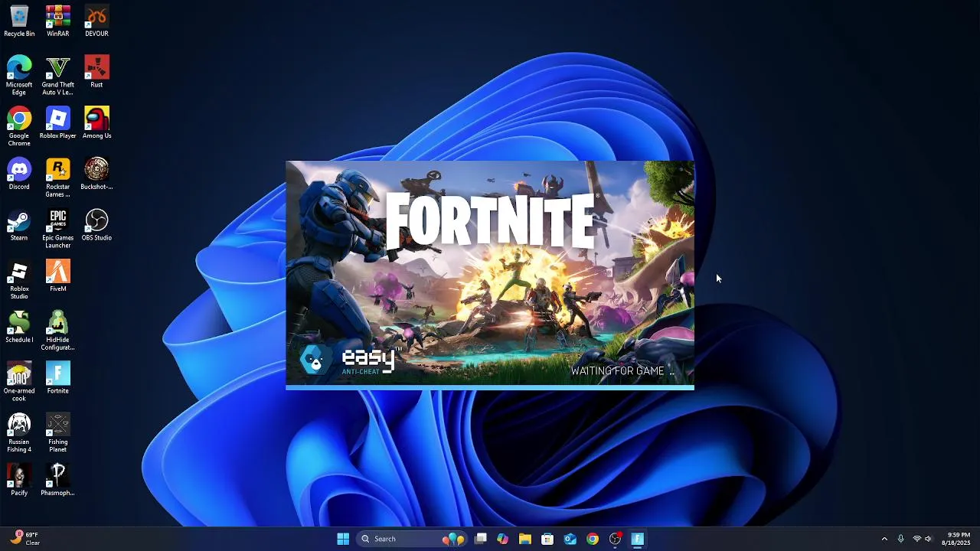Open Outlook from the taskbar
Viewport: 980px width, 551px height.
click(570, 539)
